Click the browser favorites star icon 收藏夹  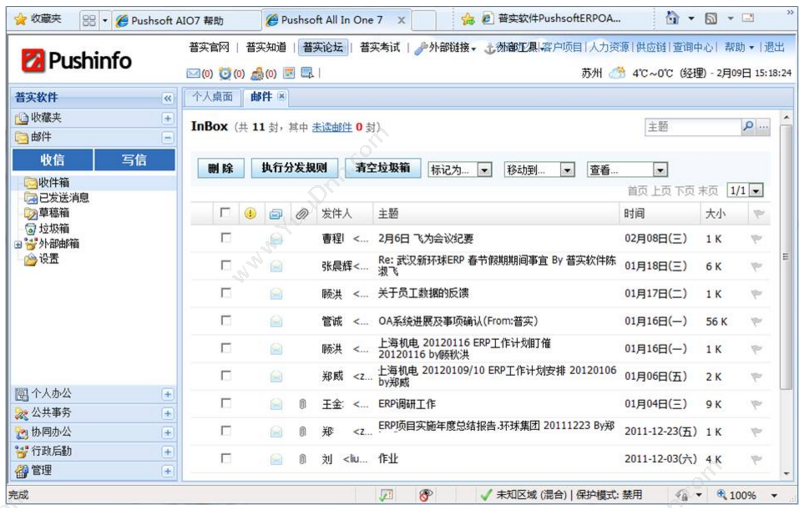click(20, 19)
